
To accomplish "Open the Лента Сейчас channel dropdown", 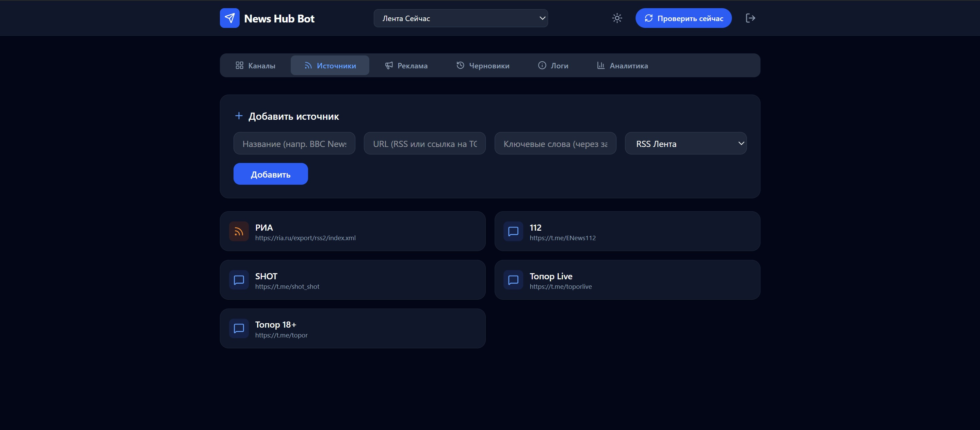I will coord(460,18).
